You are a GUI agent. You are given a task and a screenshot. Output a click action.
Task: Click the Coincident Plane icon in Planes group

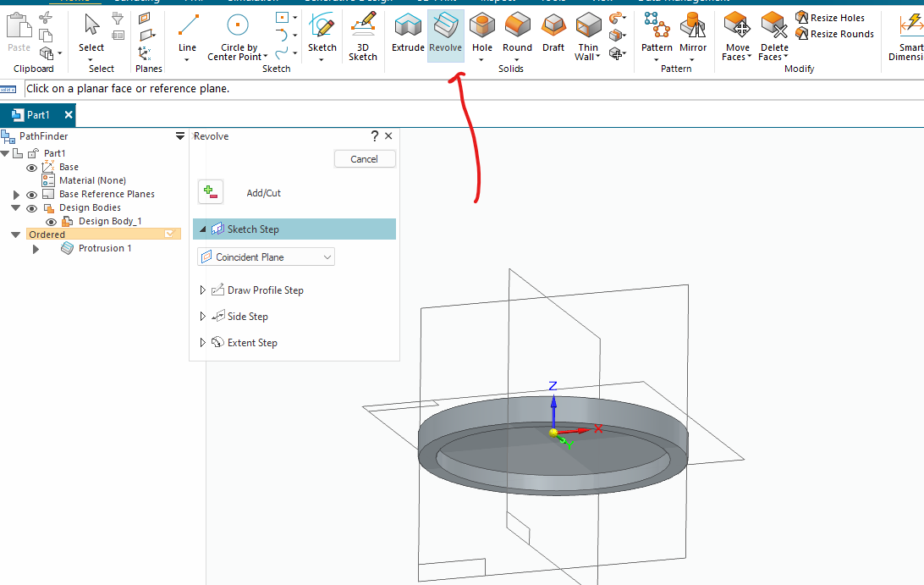click(145, 19)
